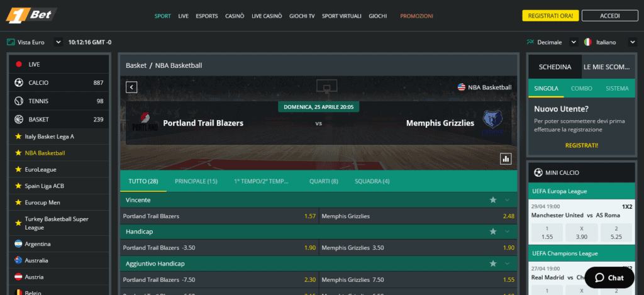Screen dimensions: 644x295
Task: Click the Decimale odds format icon
Action: [530, 42]
